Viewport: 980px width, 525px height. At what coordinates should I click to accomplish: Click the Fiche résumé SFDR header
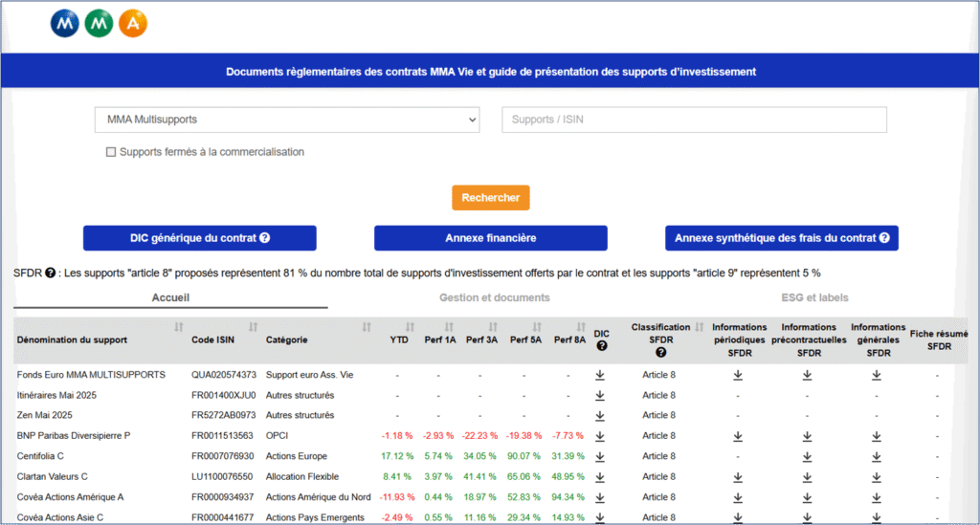click(939, 340)
